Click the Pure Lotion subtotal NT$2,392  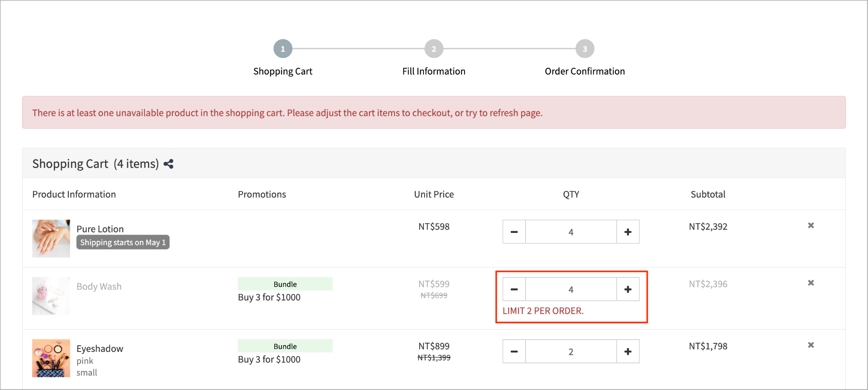[708, 227]
